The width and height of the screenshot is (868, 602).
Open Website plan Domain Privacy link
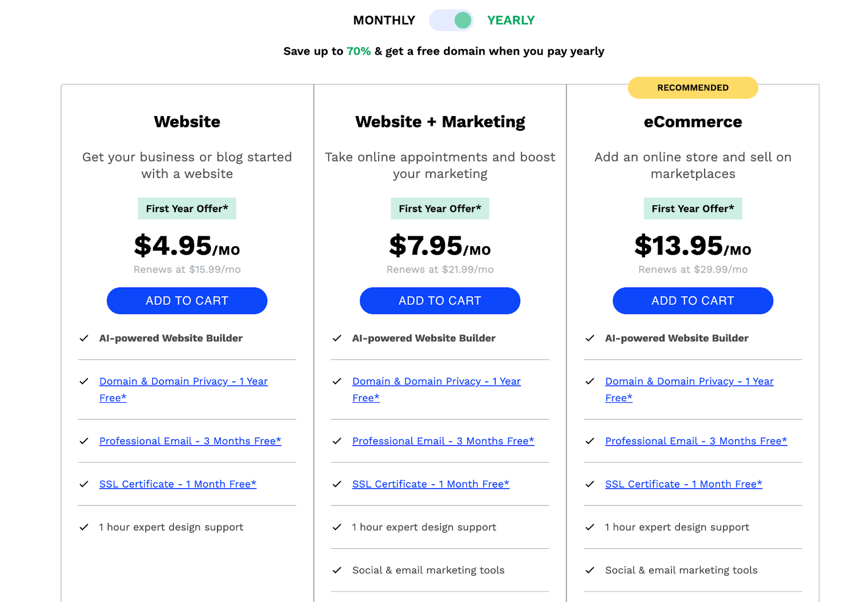pyautogui.click(x=183, y=382)
